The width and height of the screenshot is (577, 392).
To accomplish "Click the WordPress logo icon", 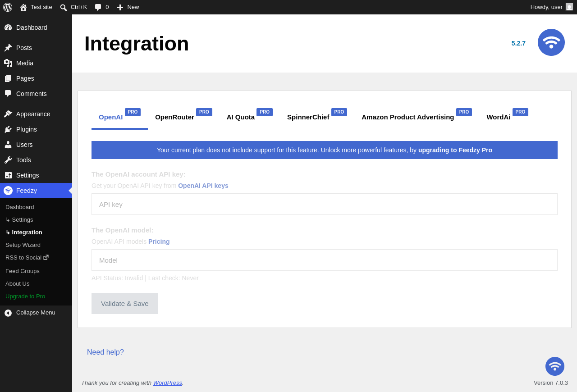I will (8, 7).
